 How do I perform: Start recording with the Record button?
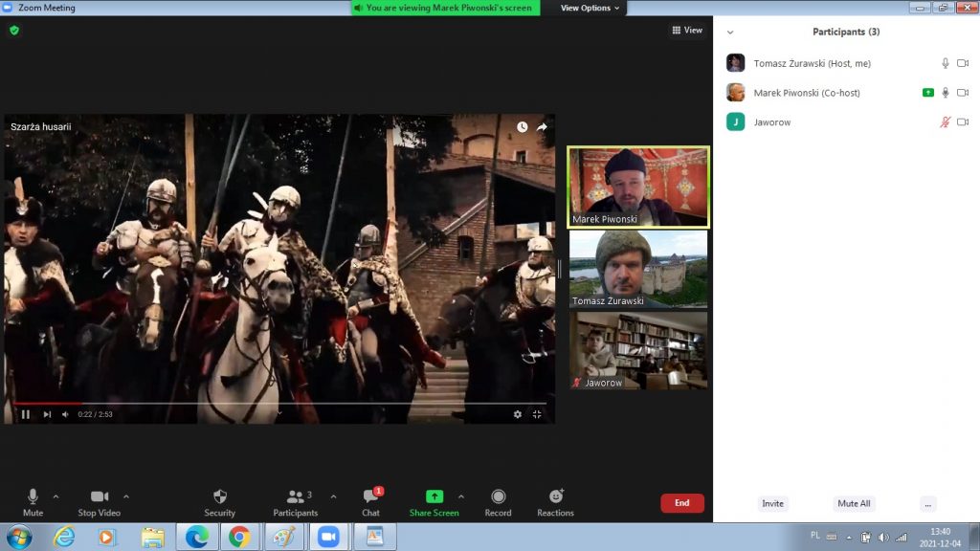pos(498,501)
